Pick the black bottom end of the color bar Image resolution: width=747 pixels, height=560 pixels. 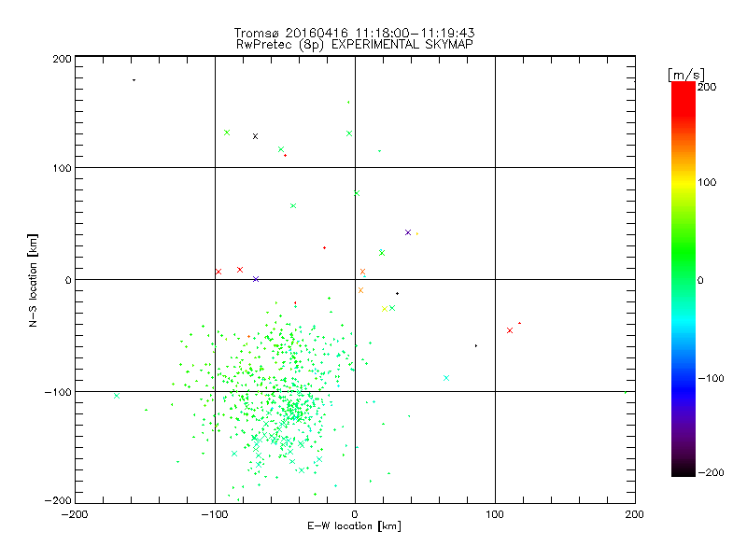(684, 471)
